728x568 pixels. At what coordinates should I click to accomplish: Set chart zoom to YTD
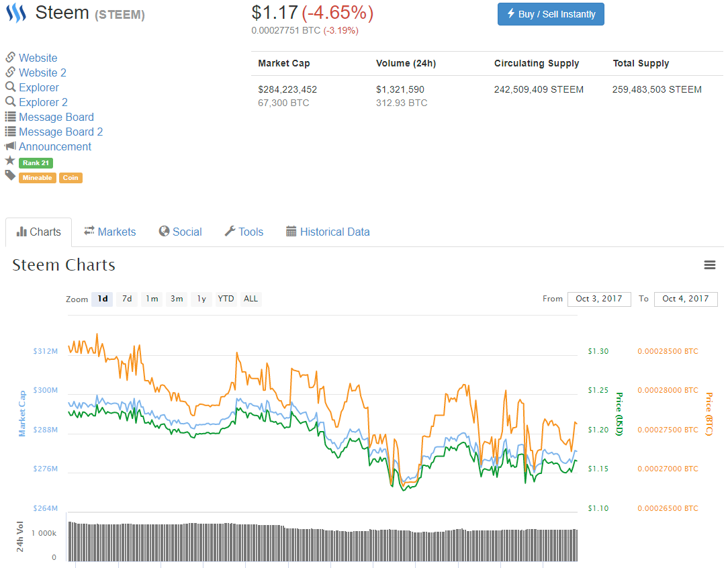[226, 299]
